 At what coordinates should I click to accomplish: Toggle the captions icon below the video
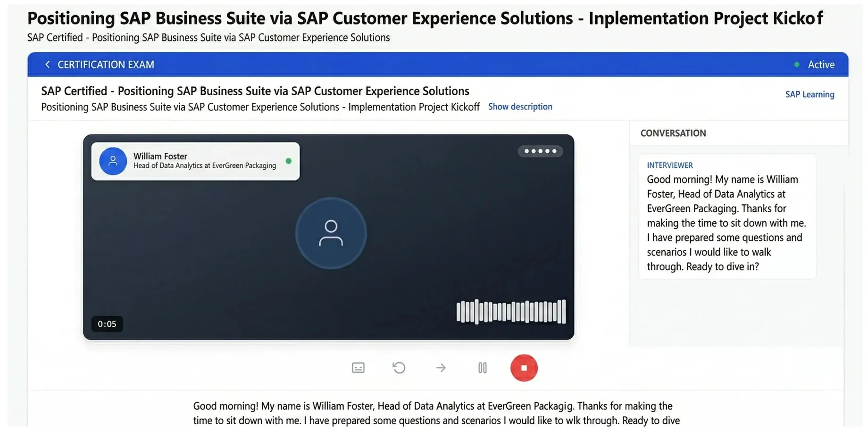358,368
